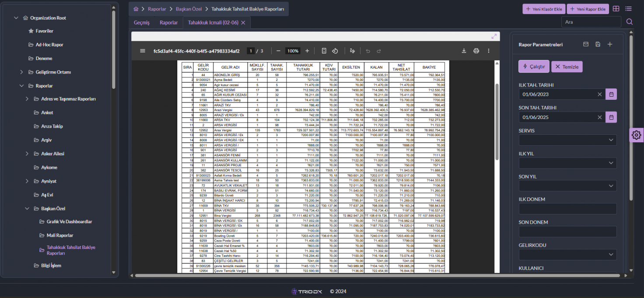Toggle list view layout
The width and height of the screenshot is (644, 298).
coord(628,9)
